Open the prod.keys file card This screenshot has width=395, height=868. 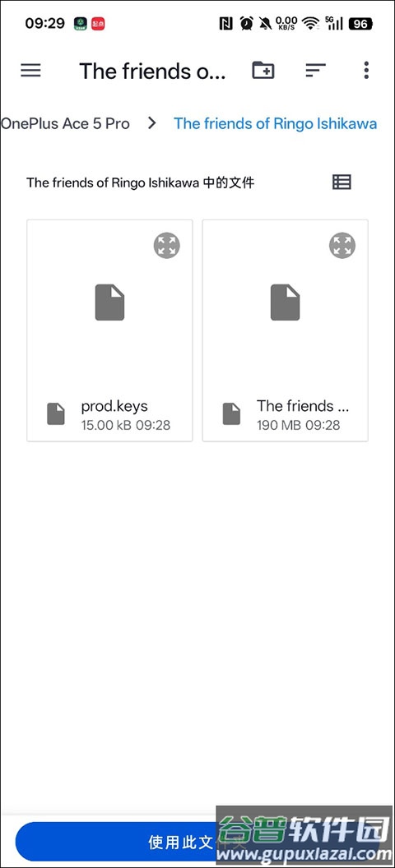coord(109,330)
